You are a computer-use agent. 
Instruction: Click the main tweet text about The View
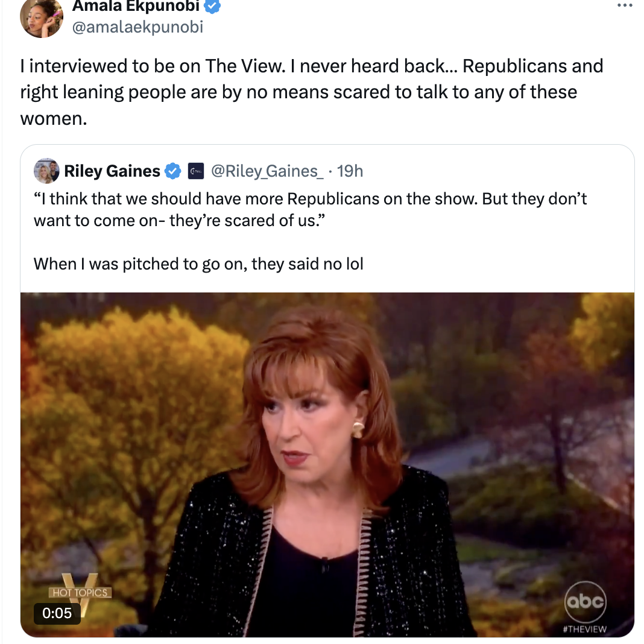311,92
